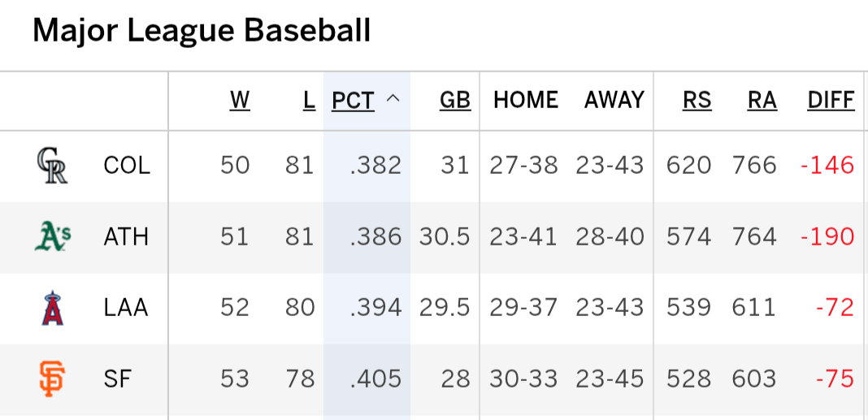The height and width of the screenshot is (420, 868).
Task: Open the SF team page link
Action: [117, 379]
